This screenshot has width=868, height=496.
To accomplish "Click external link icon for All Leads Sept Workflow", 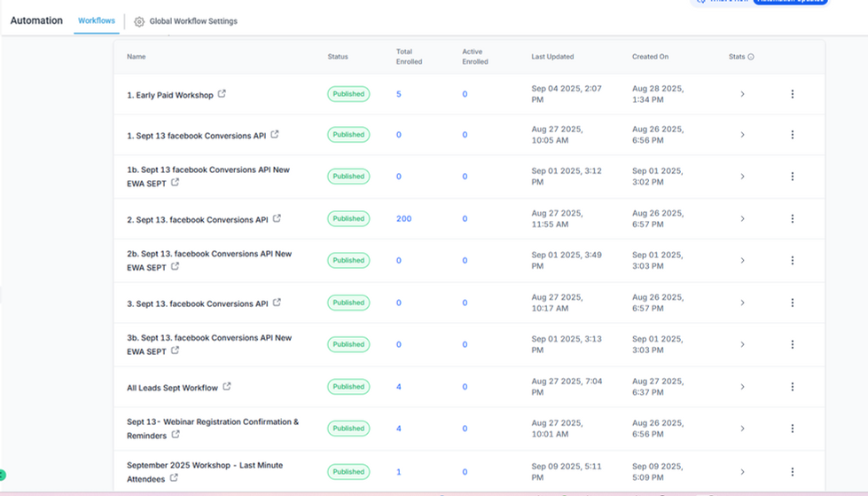I will (227, 386).
